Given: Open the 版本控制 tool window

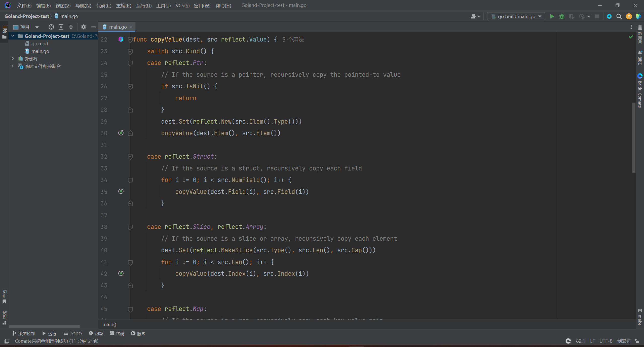Looking at the screenshot, I should coord(24,333).
